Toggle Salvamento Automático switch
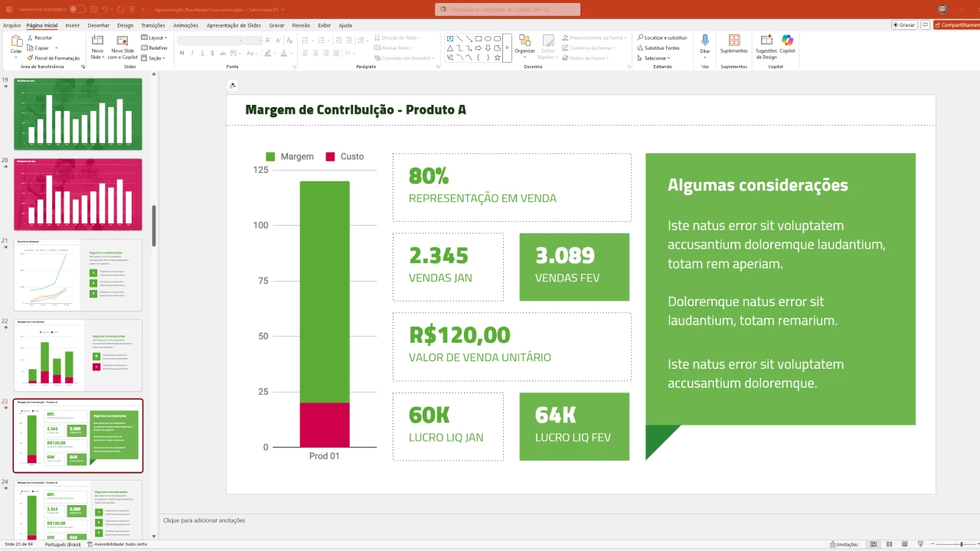This screenshot has height=551, width=980. coord(77,9)
